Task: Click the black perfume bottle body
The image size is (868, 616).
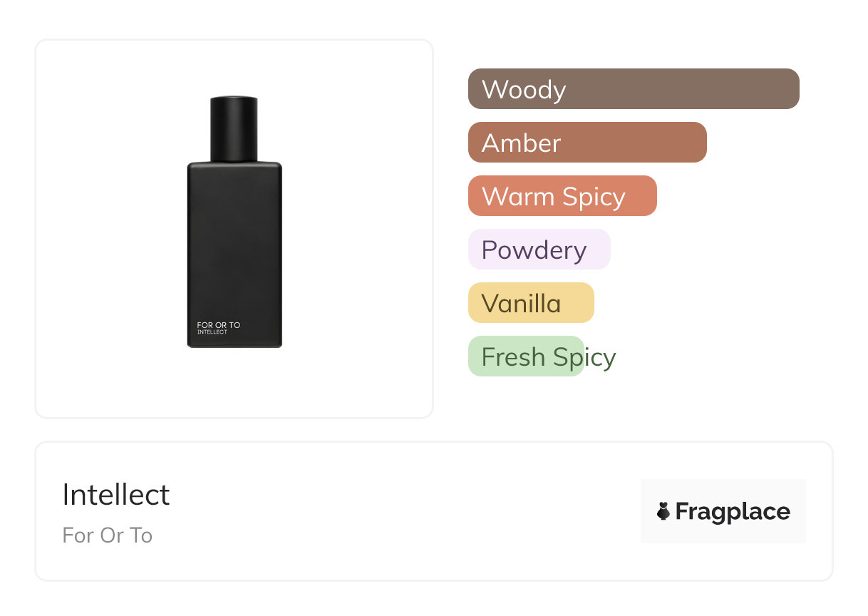Action: 234,242
